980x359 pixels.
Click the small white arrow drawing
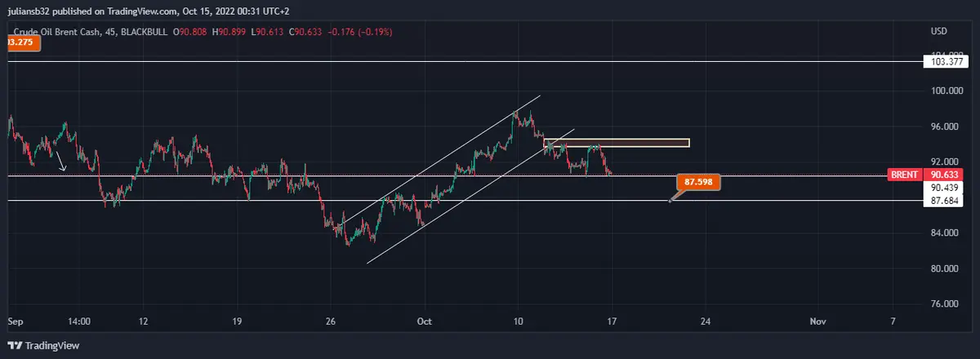[59, 160]
